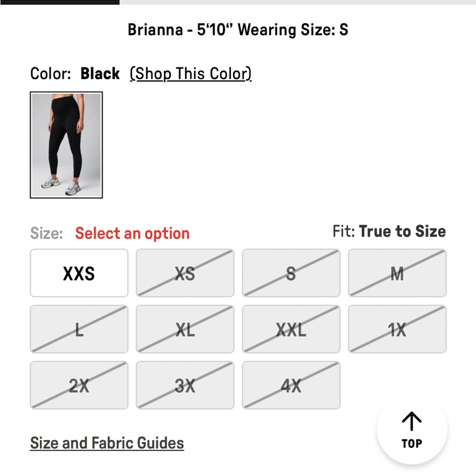Select size XXS
Image resolution: width=476 pixels, height=476 pixels.
tap(79, 273)
